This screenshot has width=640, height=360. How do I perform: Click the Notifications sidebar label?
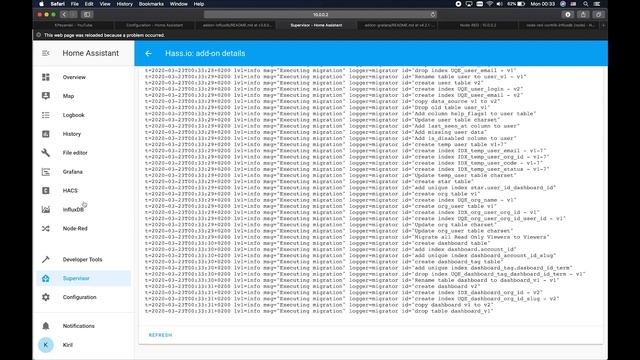[x=79, y=326]
